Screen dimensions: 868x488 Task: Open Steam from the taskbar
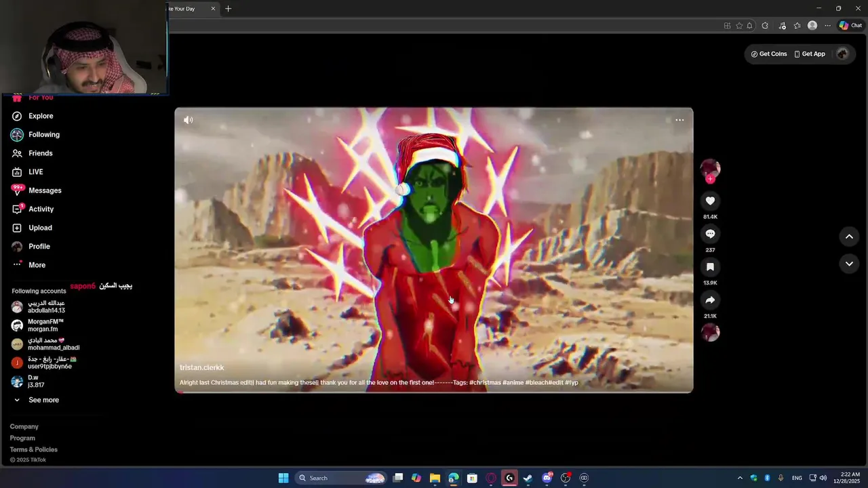pyautogui.click(x=528, y=478)
